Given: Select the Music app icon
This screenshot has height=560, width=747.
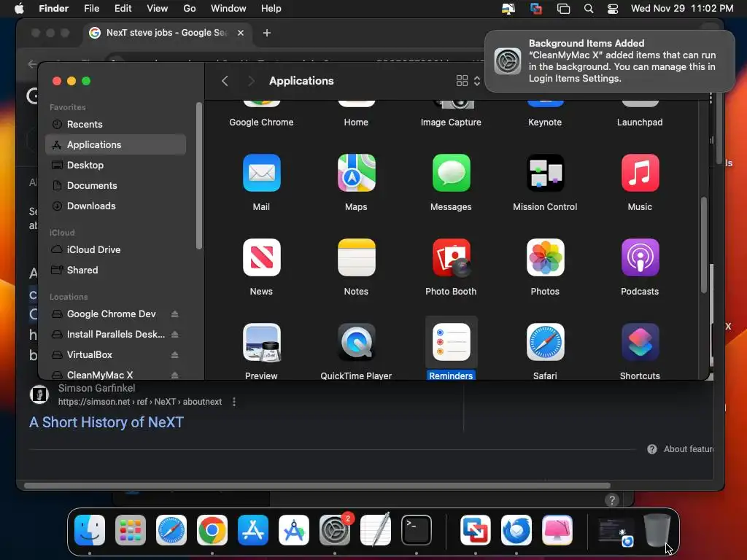Looking at the screenshot, I should 640,173.
